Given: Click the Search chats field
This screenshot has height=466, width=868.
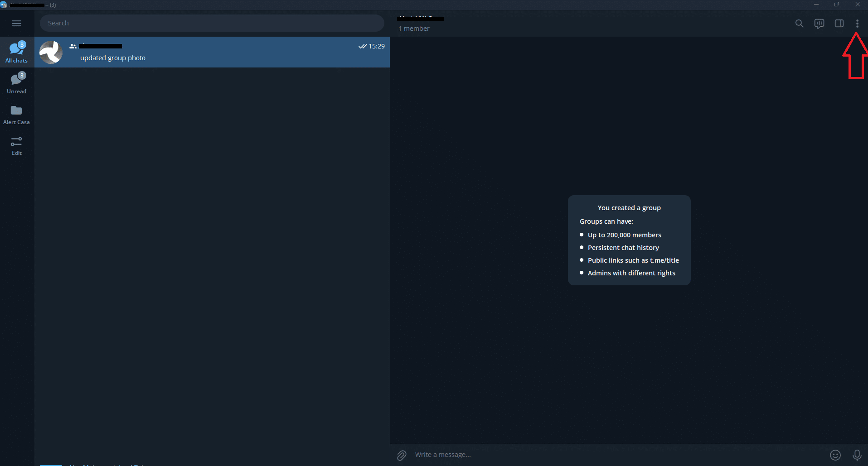Looking at the screenshot, I should point(212,23).
